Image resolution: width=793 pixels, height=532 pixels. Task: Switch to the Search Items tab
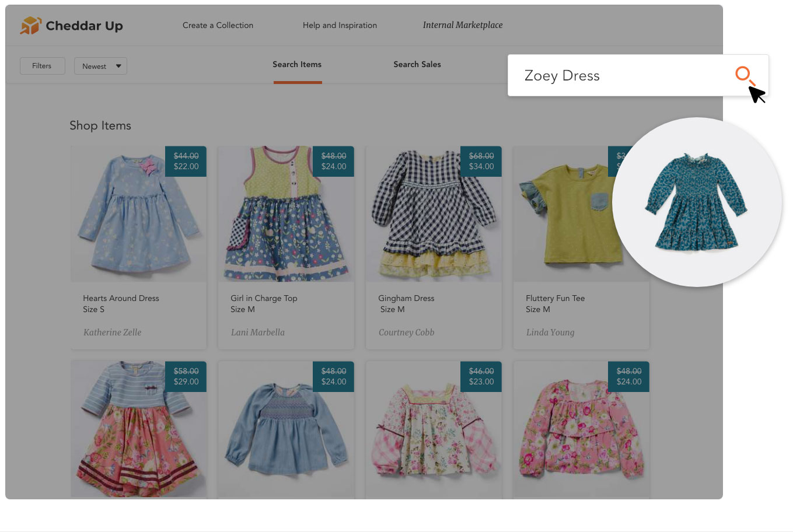coord(297,65)
